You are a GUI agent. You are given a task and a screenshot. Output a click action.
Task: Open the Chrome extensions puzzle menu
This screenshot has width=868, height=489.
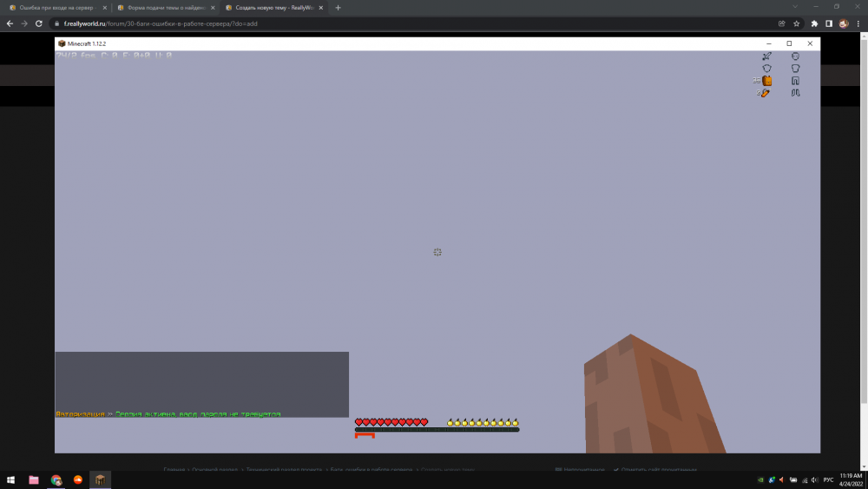[814, 23]
